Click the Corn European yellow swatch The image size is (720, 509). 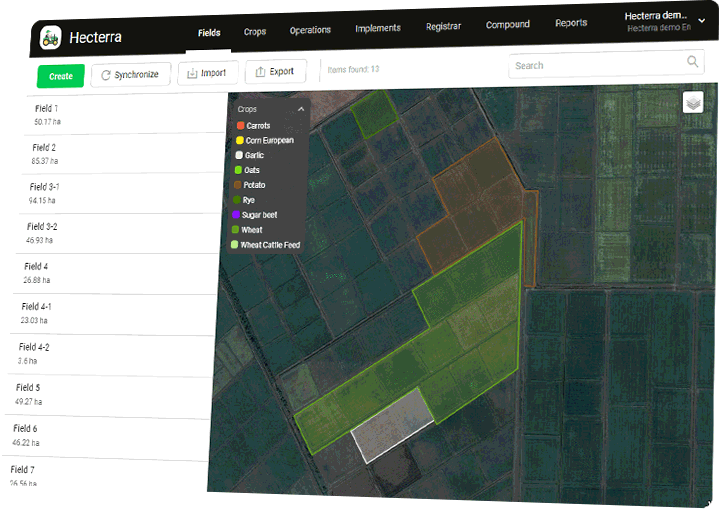[x=240, y=141]
